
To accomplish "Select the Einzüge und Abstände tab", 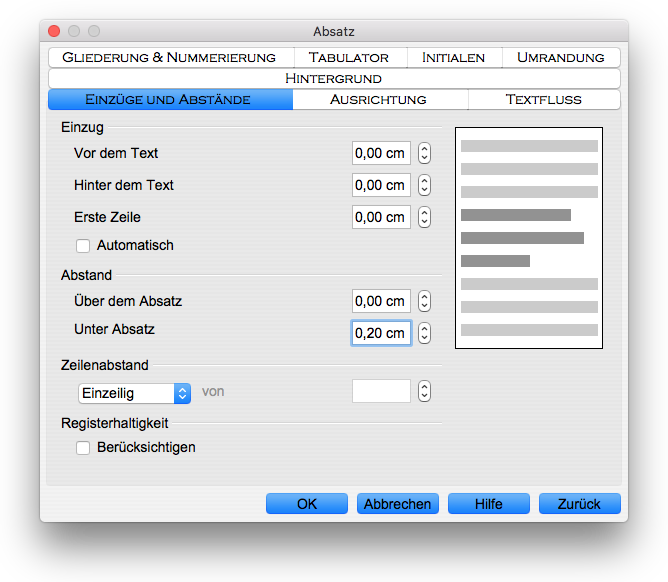I will tap(170, 100).
